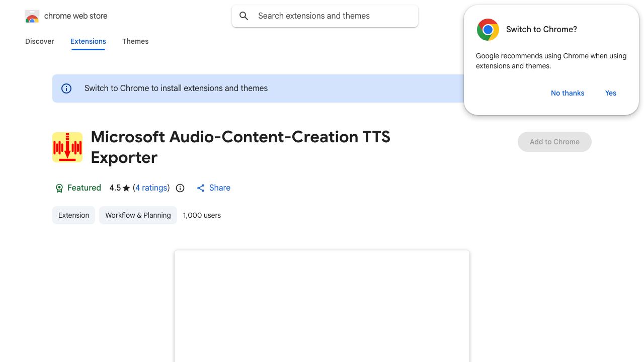Click the Featured badge icon
Viewport: 644px width, 362px height.
59,188
